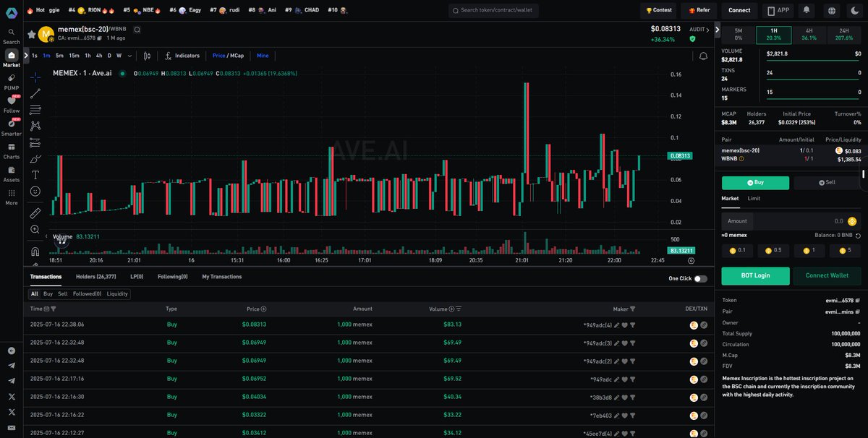Image resolution: width=868 pixels, height=438 pixels.
Task: Expand the chart panel left arrow
Action: pos(26,56)
